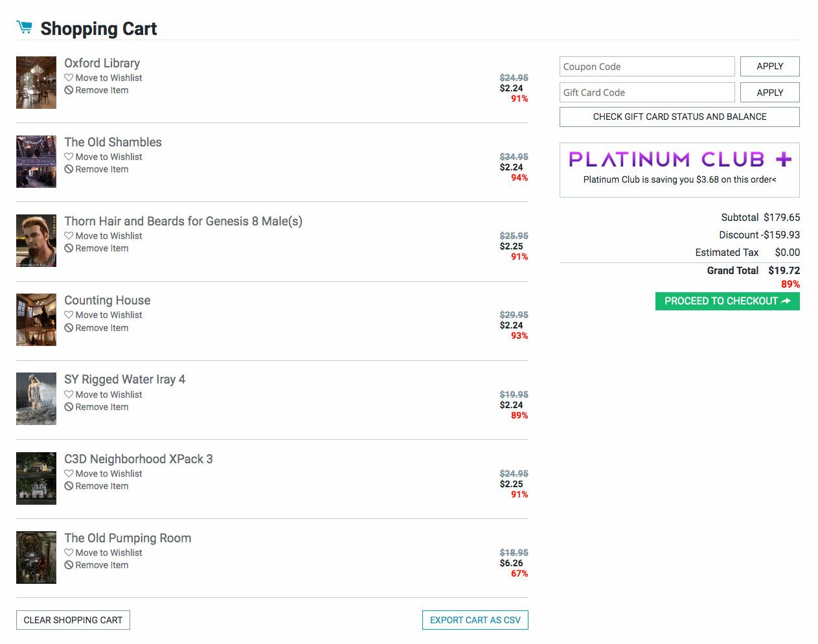This screenshot has height=644, width=818.
Task: Focus the Coupon Code input field
Action: pyautogui.click(x=647, y=67)
